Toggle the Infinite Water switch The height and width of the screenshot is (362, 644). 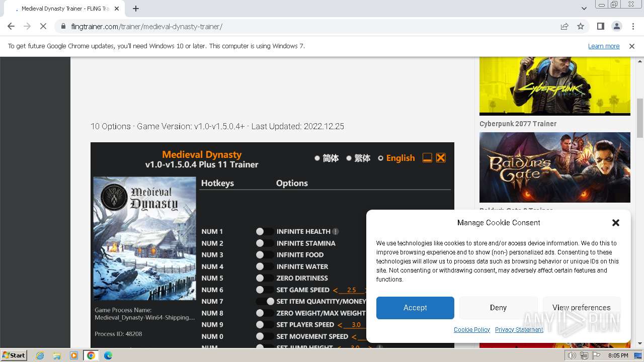pos(265,266)
